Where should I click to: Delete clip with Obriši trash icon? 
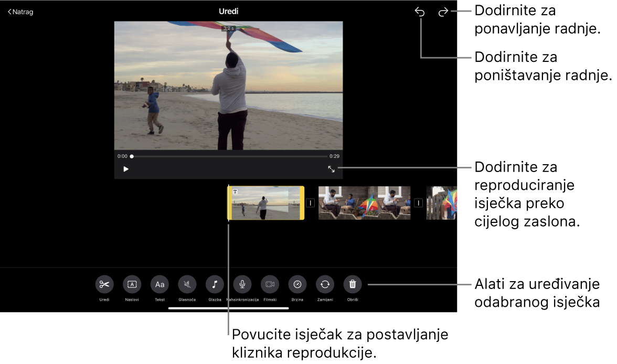[353, 284]
